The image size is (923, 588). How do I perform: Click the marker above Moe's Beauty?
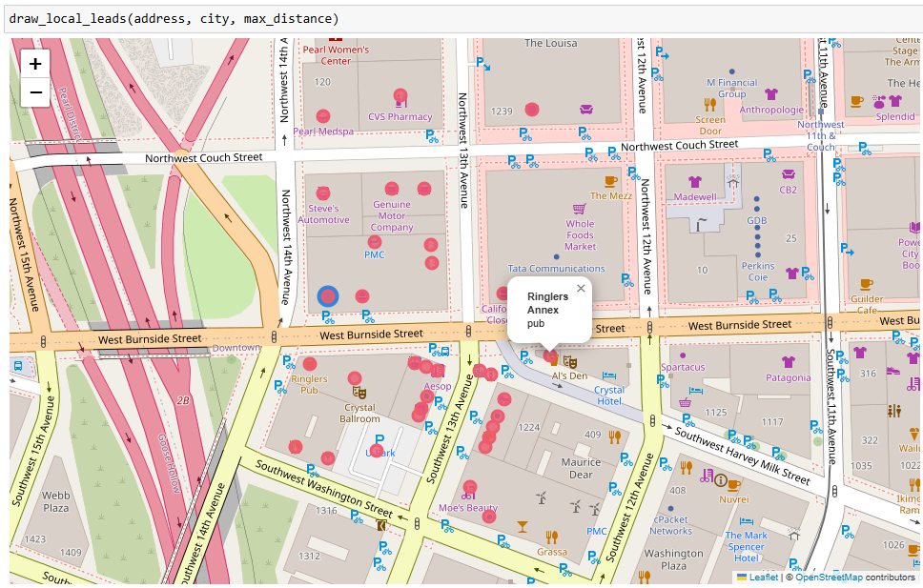tap(470, 487)
